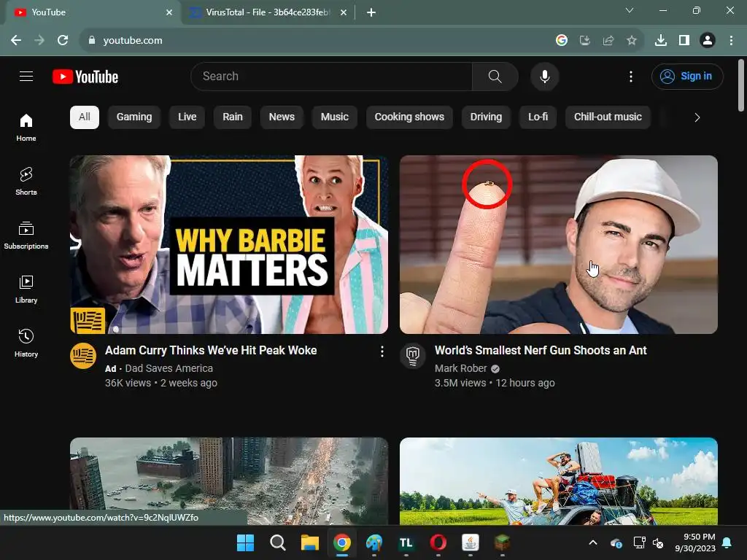Share this page via address bar icon

(608, 41)
